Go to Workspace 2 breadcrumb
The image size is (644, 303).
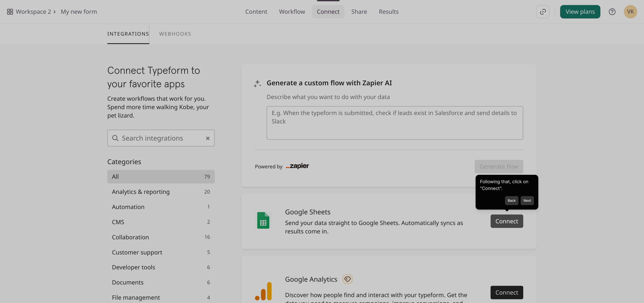33,12
